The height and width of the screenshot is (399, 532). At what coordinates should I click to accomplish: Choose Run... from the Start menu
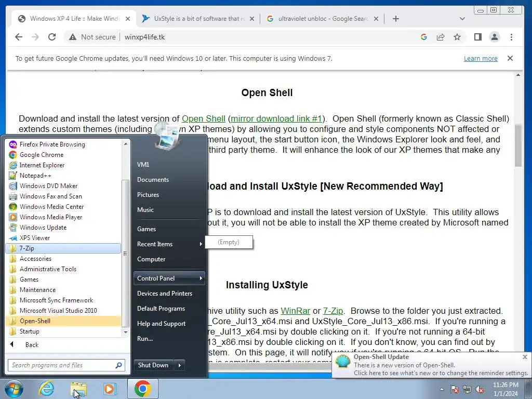tap(169, 339)
